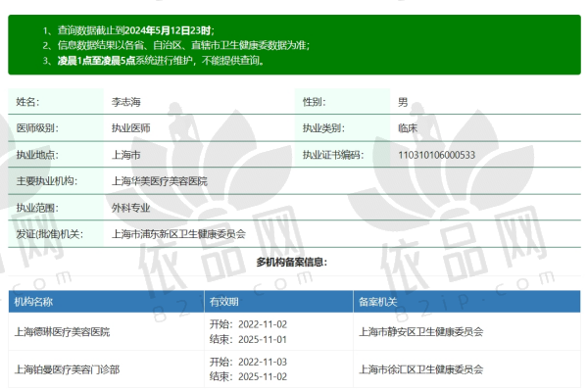
Task: Click the doctor name 李志海
Action: point(126,102)
